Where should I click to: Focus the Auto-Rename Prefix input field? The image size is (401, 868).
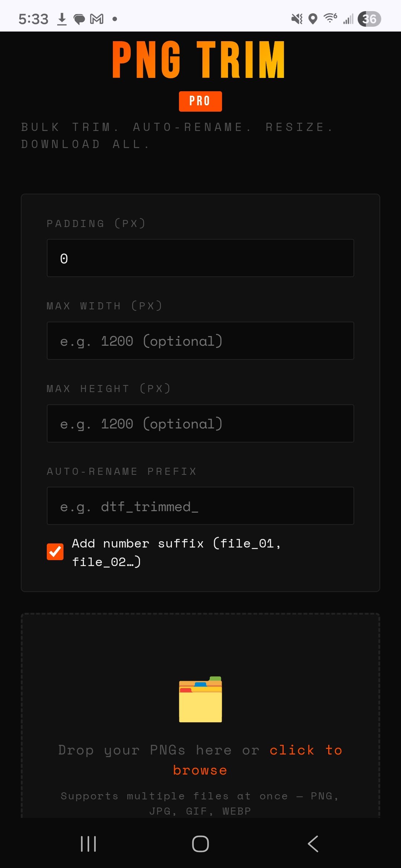[200, 506]
